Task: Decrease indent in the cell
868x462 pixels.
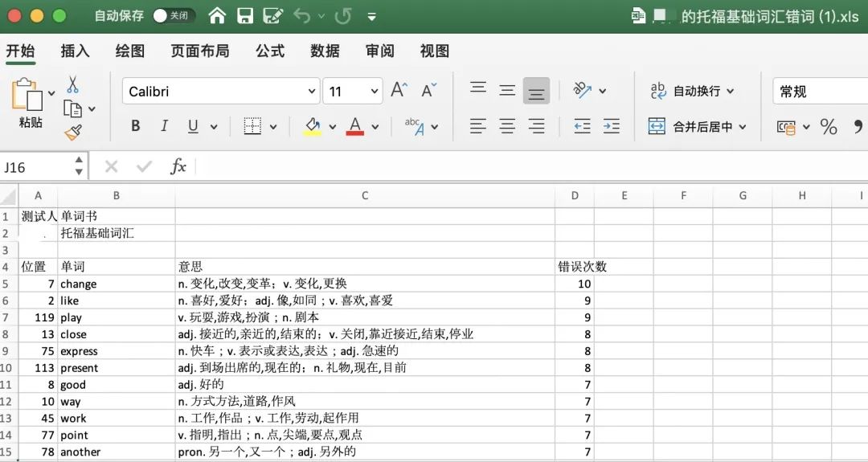Action: (x=582, y=126)
